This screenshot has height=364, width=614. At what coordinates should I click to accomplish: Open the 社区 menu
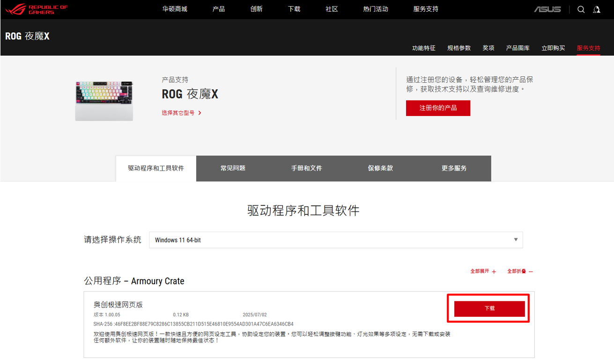(332, 9)
